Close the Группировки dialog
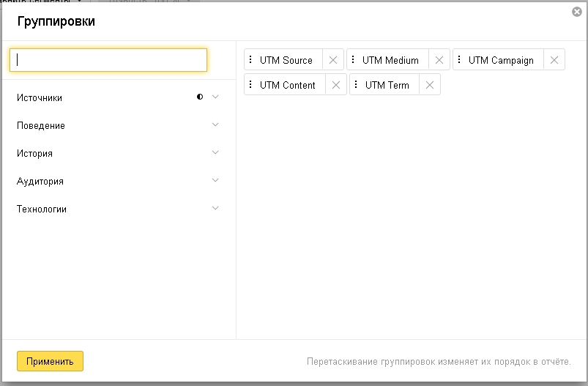This screenshot has height=386, width=588. (577, 12)
